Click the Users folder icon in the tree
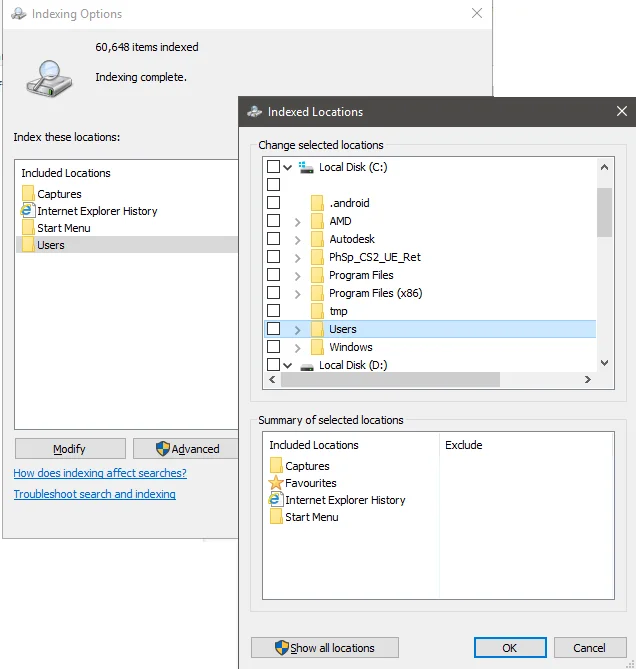The image size is (636, 669). point(317,329)
